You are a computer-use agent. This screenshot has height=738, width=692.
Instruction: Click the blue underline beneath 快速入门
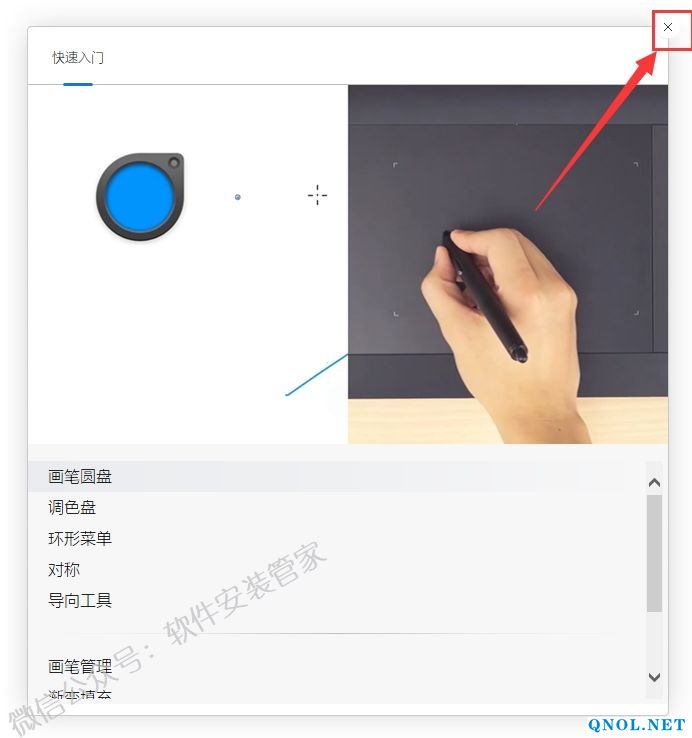tap(78, 84)
